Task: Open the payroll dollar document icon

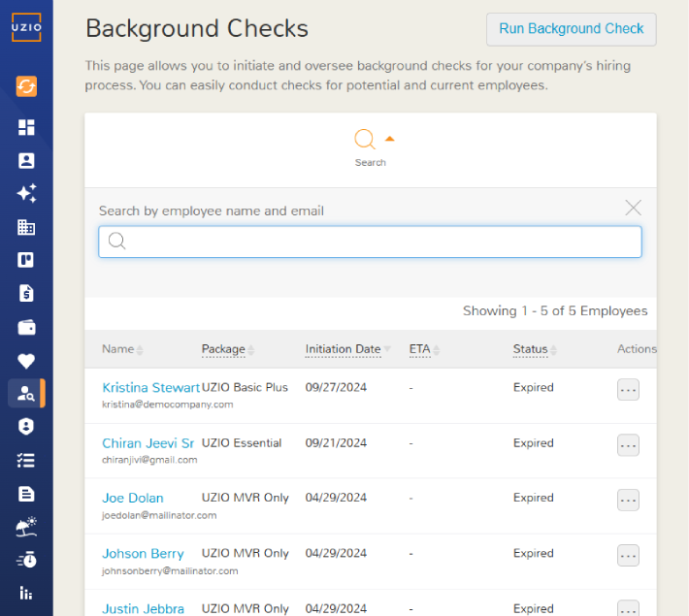Action: [x=26, y=293]
